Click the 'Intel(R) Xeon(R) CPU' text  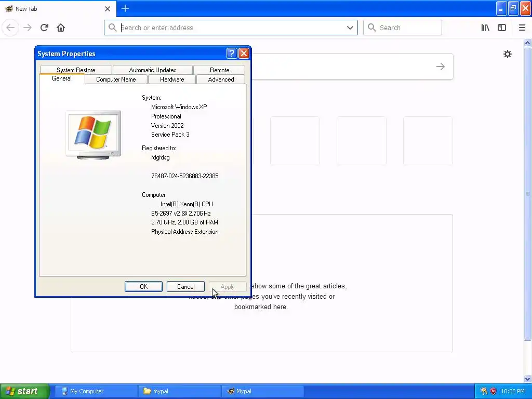pos(187,204)
